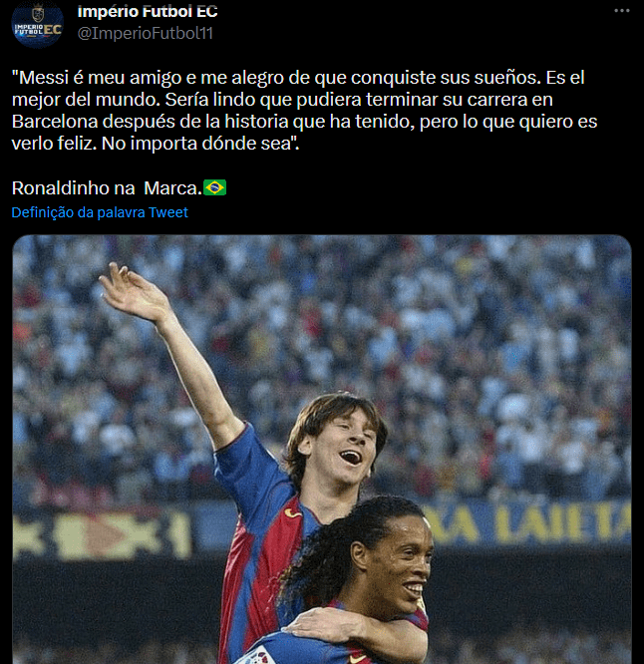Open the @ImperioFutbol11 handle link
644x664 pixels.
(146, 33)
